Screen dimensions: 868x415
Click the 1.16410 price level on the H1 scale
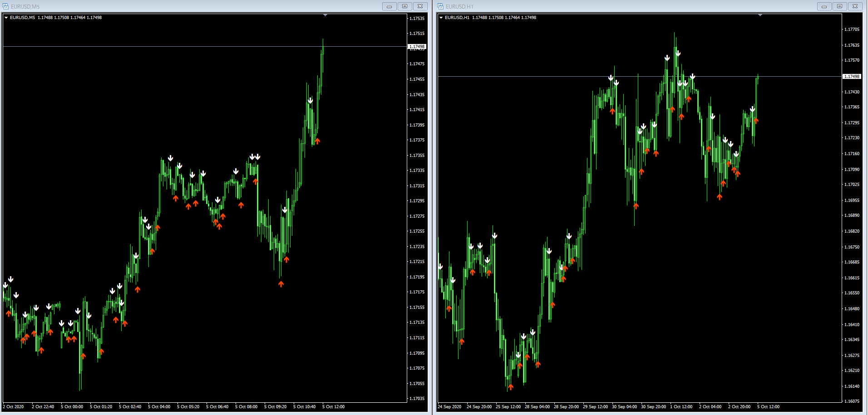pyautogui.click(x=852, y=325)
